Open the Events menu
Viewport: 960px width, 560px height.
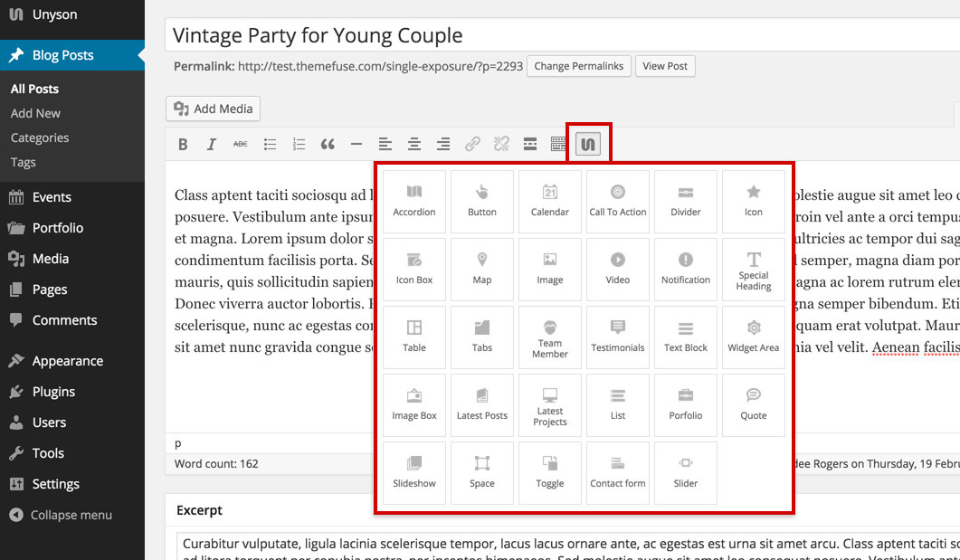click(x=72, y=197)
